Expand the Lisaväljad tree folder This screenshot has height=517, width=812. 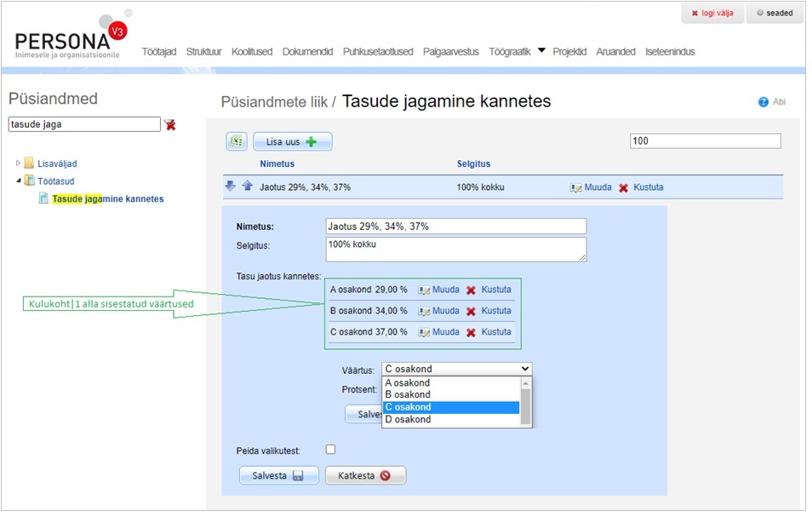pos(19,164)
